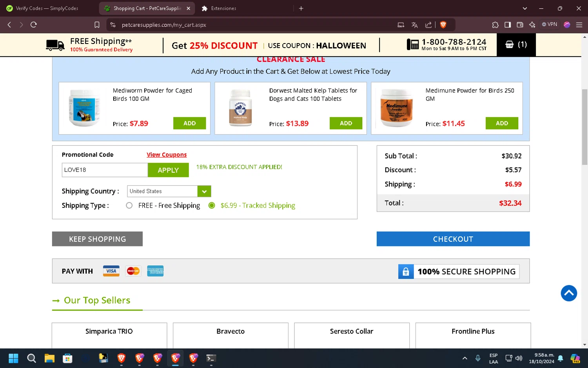Close the Shopping Cart tab

coord(188,8)
